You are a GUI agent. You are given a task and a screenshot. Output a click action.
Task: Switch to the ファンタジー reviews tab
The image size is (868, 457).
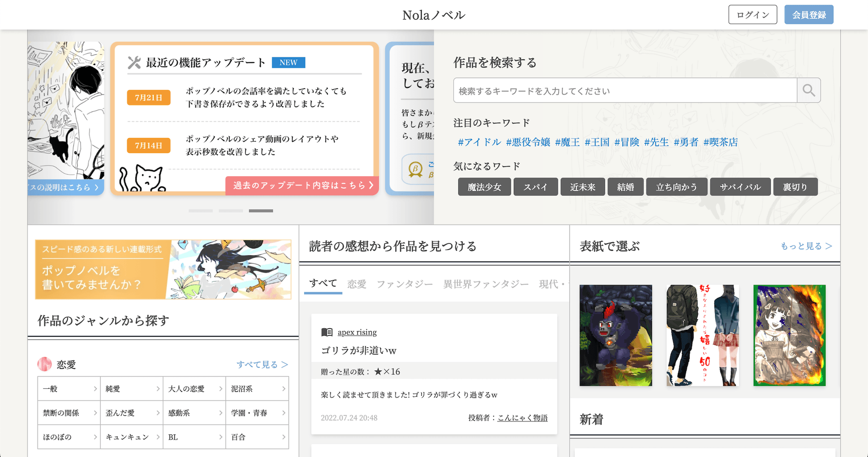[404, 284]
